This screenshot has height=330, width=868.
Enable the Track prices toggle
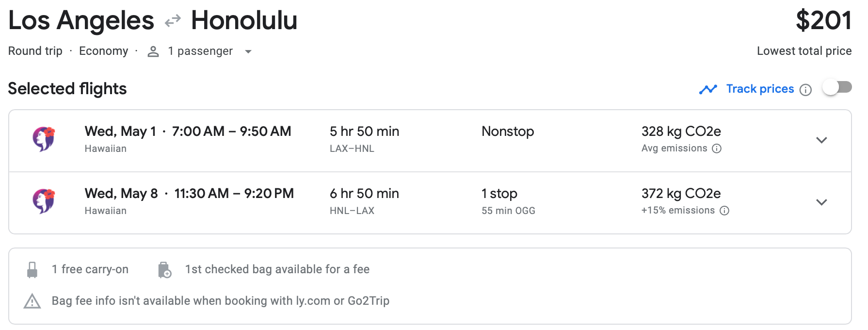coord(837,87)
